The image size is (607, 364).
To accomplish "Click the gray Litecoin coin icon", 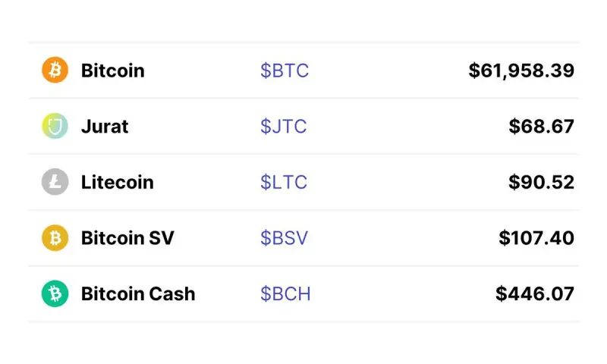I will [x=55, y=182].
